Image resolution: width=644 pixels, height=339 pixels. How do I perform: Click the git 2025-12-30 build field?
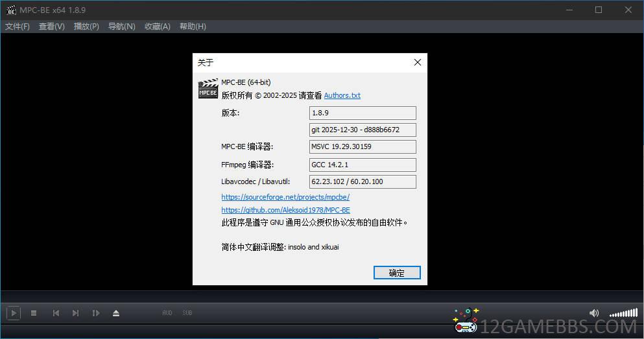pyautogui.click(x=363, y=130)
